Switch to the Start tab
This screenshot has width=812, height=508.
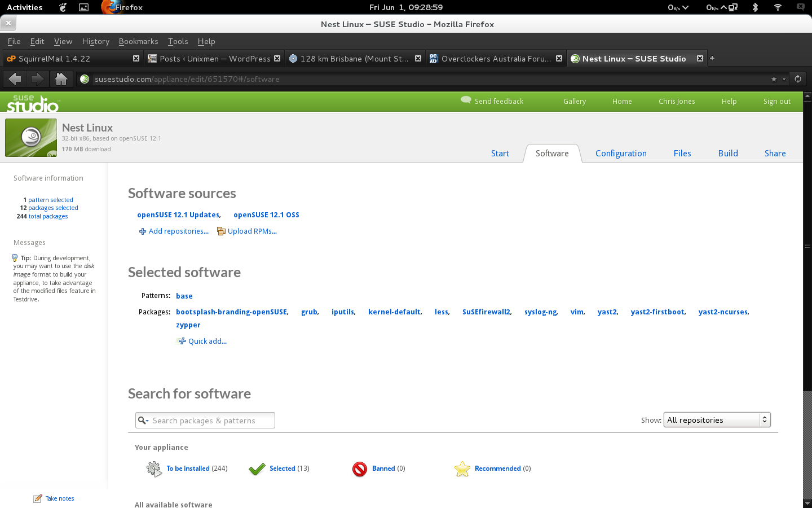point(500,154)
